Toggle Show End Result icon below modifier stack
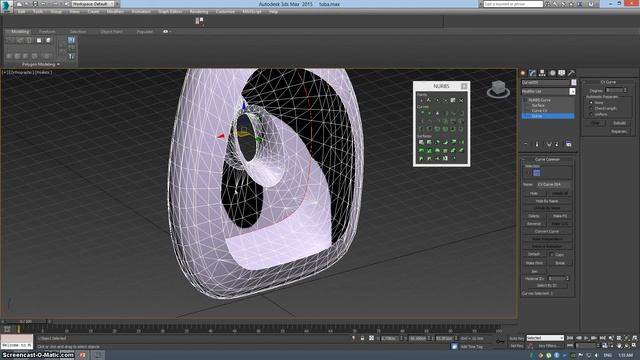 pyautogui.click(x=537, y=144)
